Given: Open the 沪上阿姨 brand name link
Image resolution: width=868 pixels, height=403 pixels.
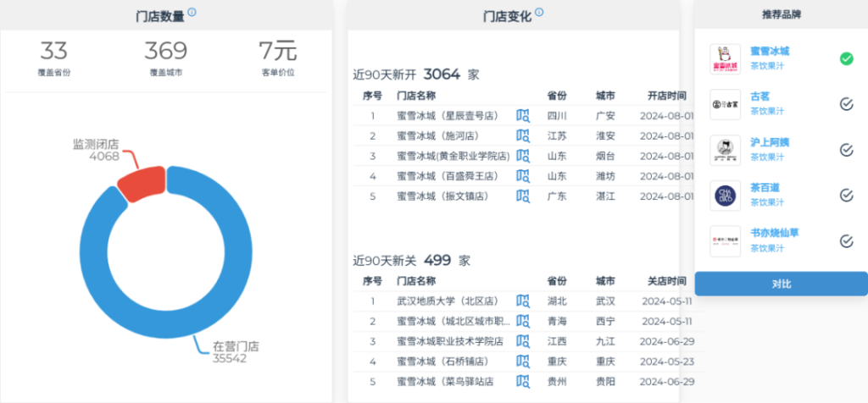Looking at the screenshot, I should [x=770, y=142].
